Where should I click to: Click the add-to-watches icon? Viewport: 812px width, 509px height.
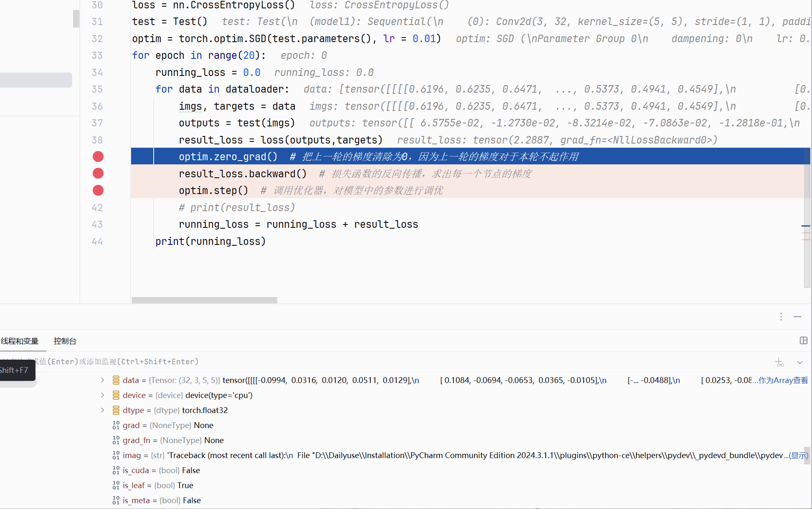click(779, 362)
